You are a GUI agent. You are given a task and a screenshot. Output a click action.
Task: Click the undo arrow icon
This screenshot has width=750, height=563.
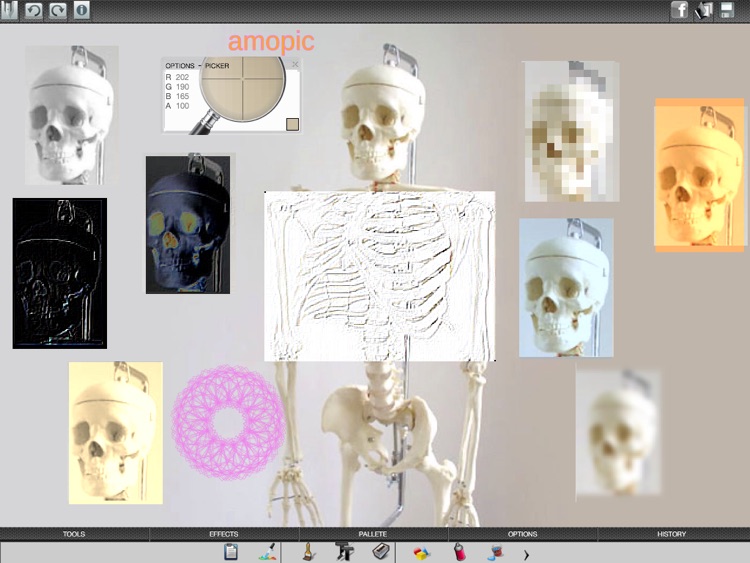click(33, 10)
